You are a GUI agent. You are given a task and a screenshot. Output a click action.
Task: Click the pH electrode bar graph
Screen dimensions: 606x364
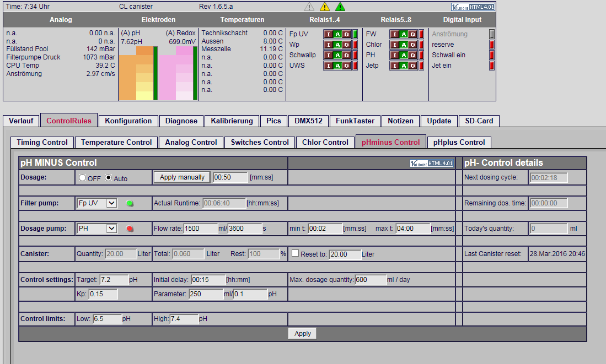pyautogui.click(x=138, y=73)
